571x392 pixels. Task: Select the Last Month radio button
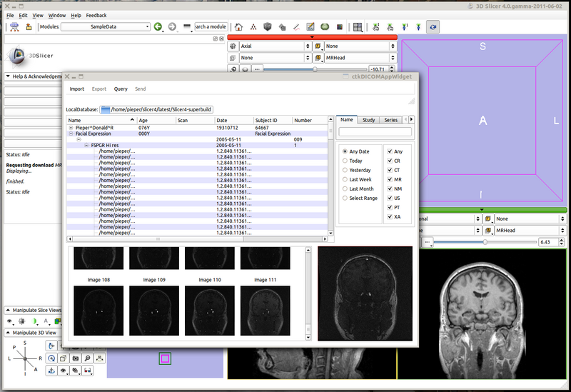pyautogui.click(x=345, y=189)
